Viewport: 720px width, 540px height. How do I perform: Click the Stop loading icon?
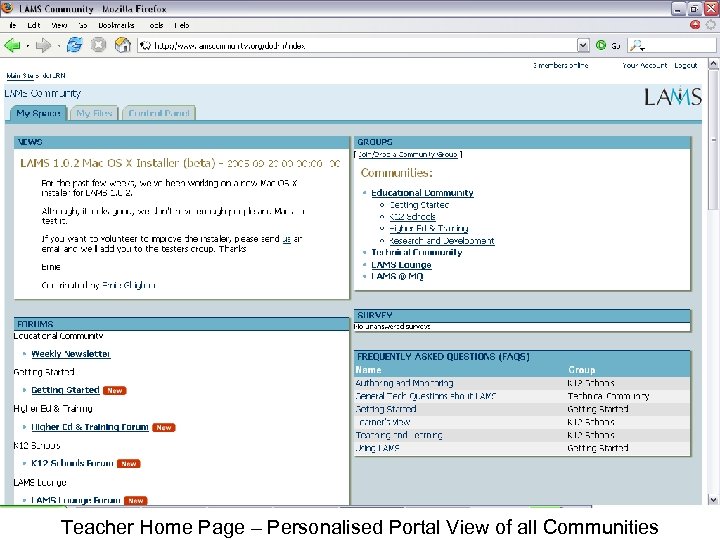pos(98,45)
